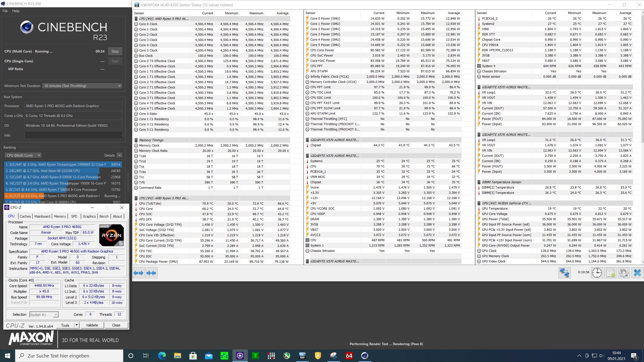
Task: Click HWiNFO clock reset timer icon
Action: (x=597, y=273)
